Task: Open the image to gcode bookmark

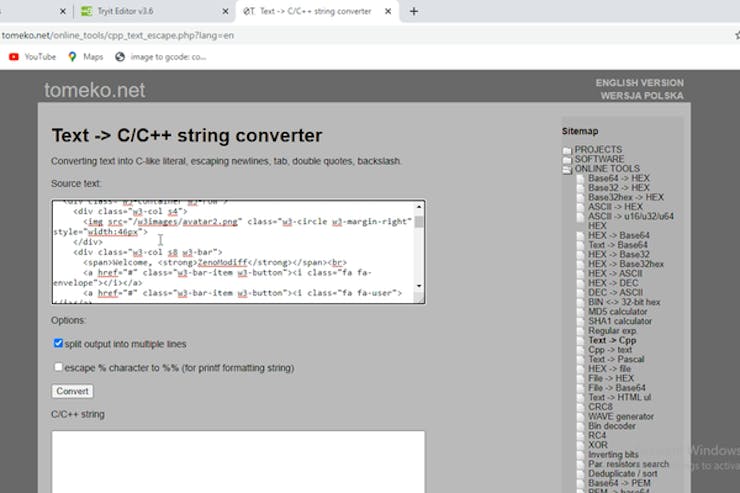Action: 160,57
